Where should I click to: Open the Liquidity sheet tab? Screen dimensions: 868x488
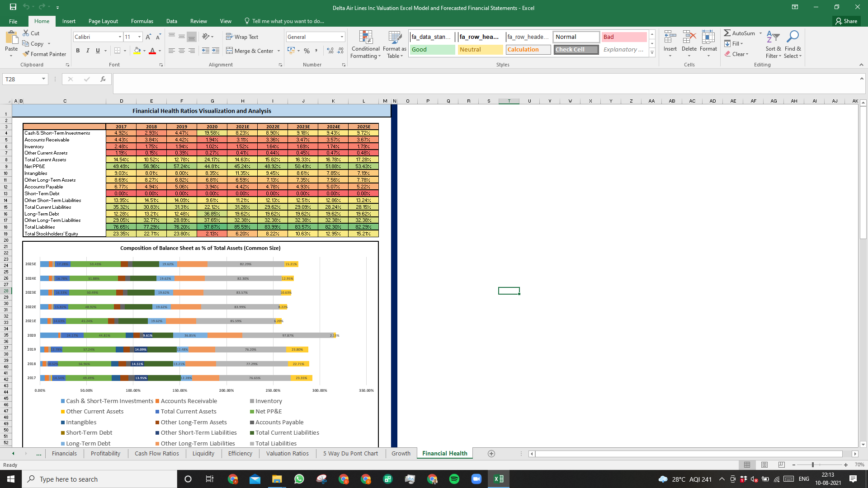coord(203,453)
